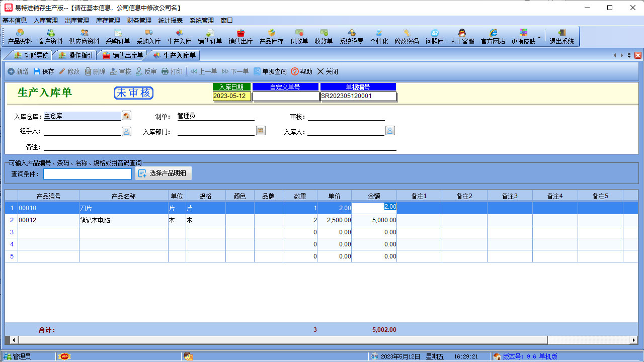Switch to the 销售出库单 tab
Screen dimensions: 644x362
tap(123, 55)
